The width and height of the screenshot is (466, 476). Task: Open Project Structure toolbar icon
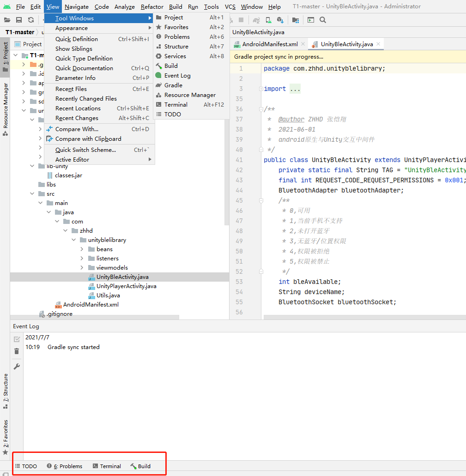tap(296, 20)
